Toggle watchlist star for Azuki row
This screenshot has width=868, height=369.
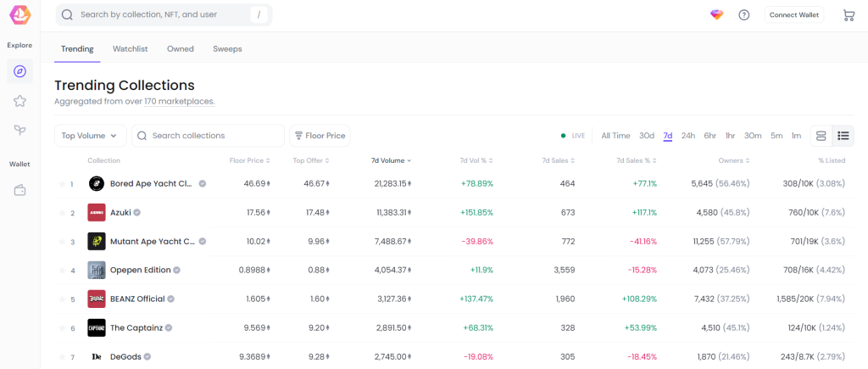coord(62,213)
